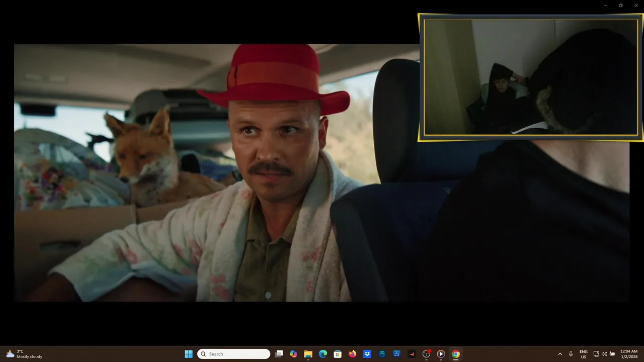
Task: Switch to OBS Studio on the taskbar
Action: coord(426,354)
